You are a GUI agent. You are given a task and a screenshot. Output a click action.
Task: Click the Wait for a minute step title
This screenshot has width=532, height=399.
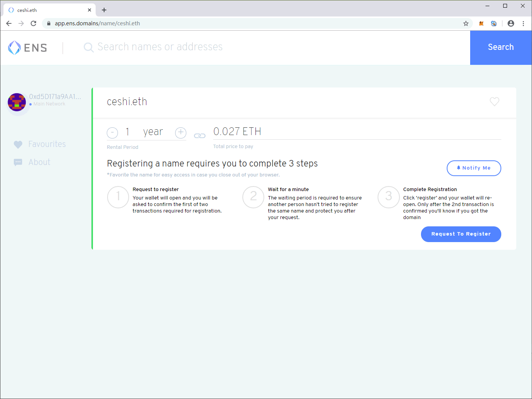[288, 190]
